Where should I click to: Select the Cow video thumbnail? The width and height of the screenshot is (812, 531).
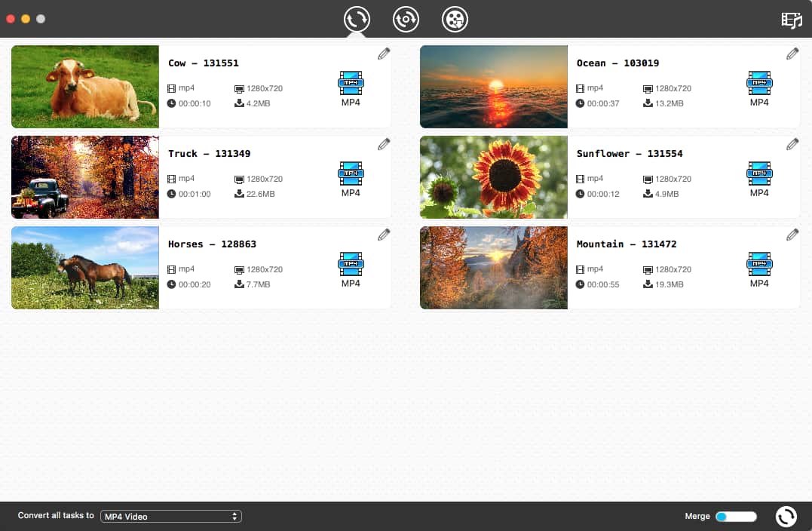(x=85, y=87)
